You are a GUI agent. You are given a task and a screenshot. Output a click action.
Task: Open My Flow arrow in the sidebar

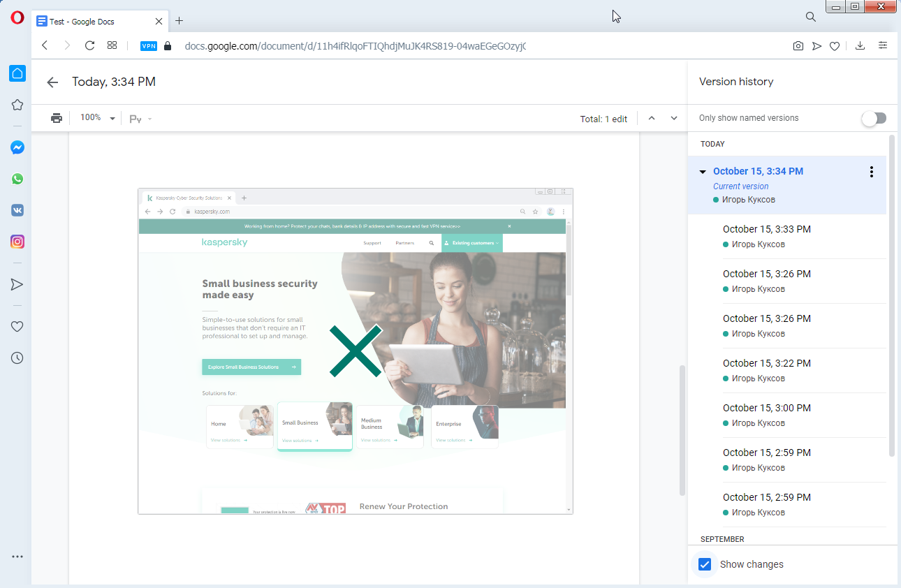pyautogui.click(x=17, y=284)
